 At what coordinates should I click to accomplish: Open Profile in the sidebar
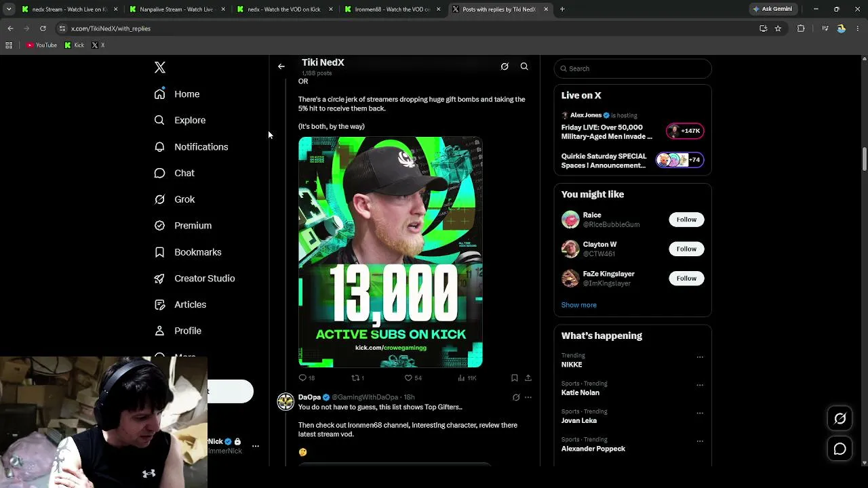coord(178,331)
